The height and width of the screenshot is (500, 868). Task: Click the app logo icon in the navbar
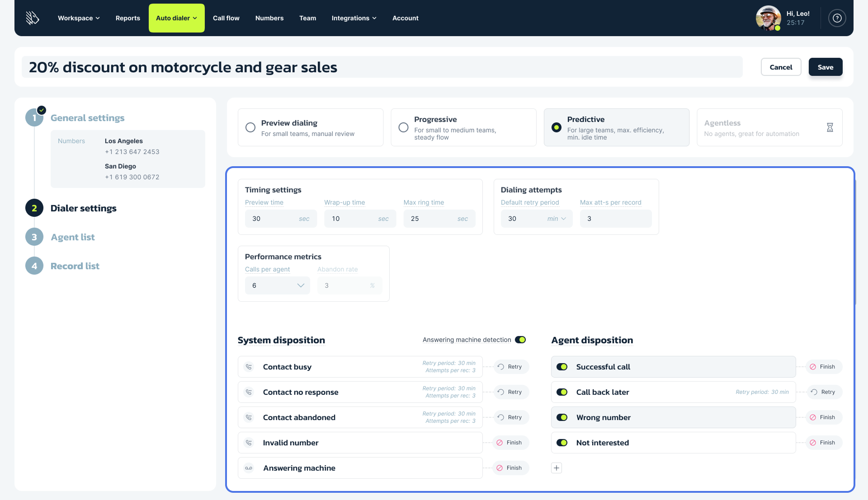tap(33, 18)
